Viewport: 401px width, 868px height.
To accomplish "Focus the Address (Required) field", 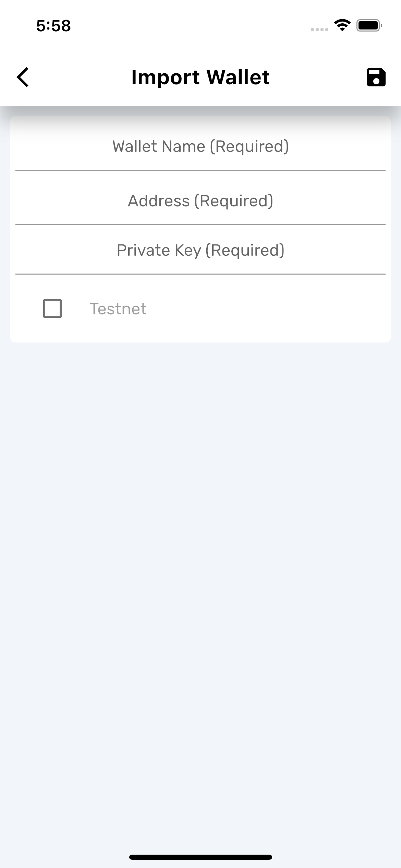I will (200, 201).
